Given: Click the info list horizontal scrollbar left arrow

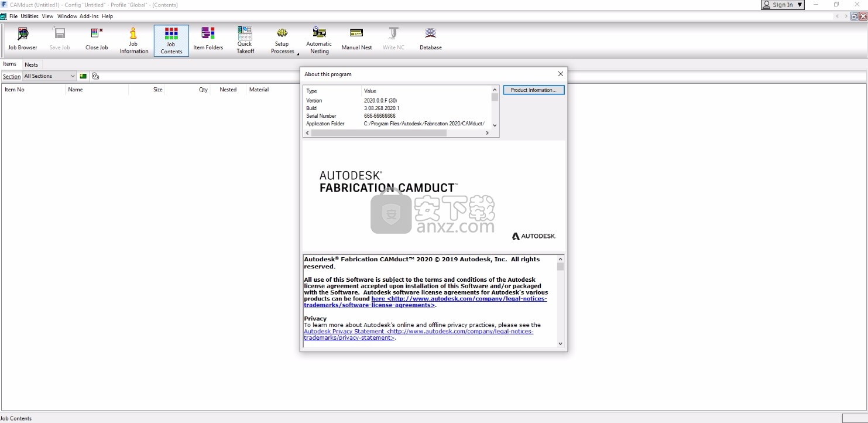Looking at the screenshot, I should 307,133.
